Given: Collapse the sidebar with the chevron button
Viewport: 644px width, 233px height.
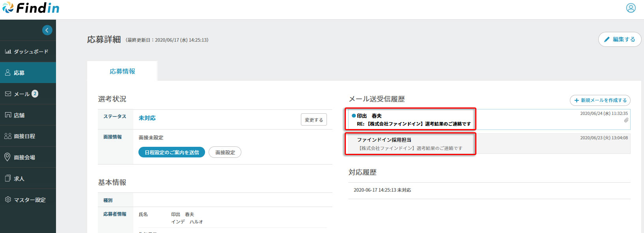Looking at the screenshot, I should 47,30.
